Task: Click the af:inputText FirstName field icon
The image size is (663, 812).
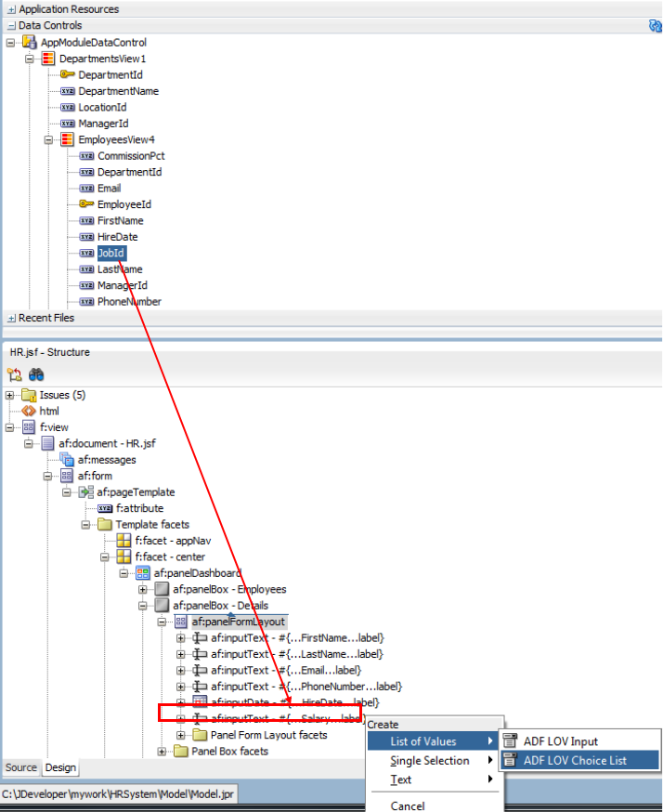Action: click(x=200, y=638)
